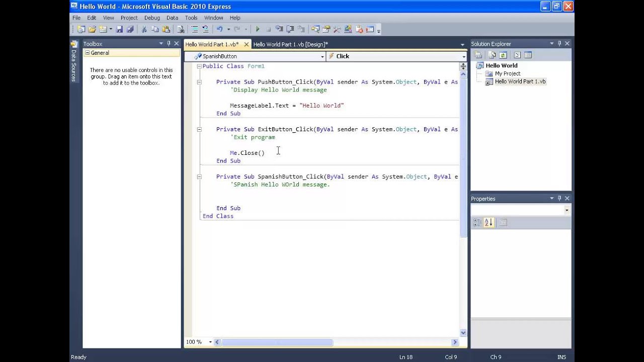Open the Undo history dropdown arrow

[x=228, y=29]
